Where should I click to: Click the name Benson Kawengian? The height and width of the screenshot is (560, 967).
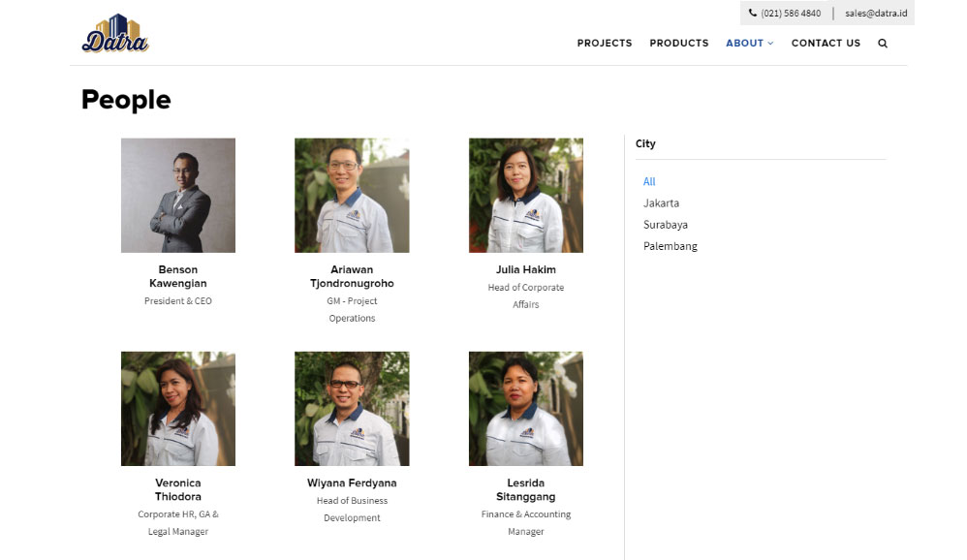pos(178,276)
